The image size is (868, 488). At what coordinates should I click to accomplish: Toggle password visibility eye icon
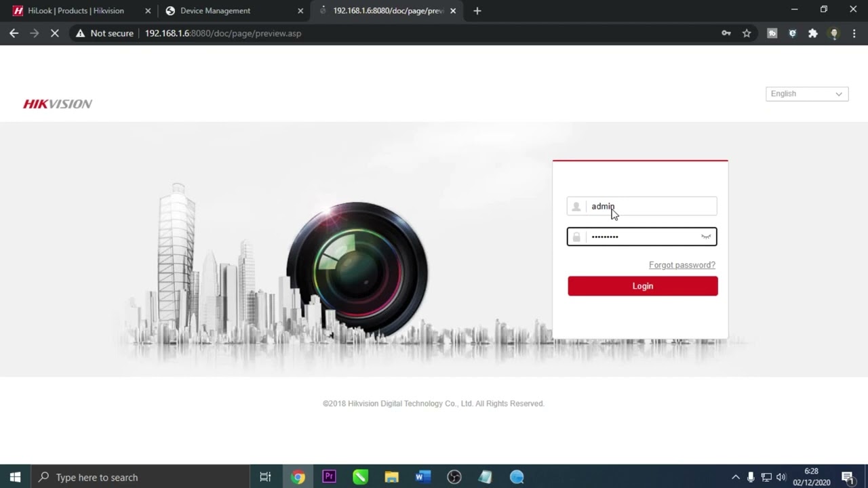706,237
